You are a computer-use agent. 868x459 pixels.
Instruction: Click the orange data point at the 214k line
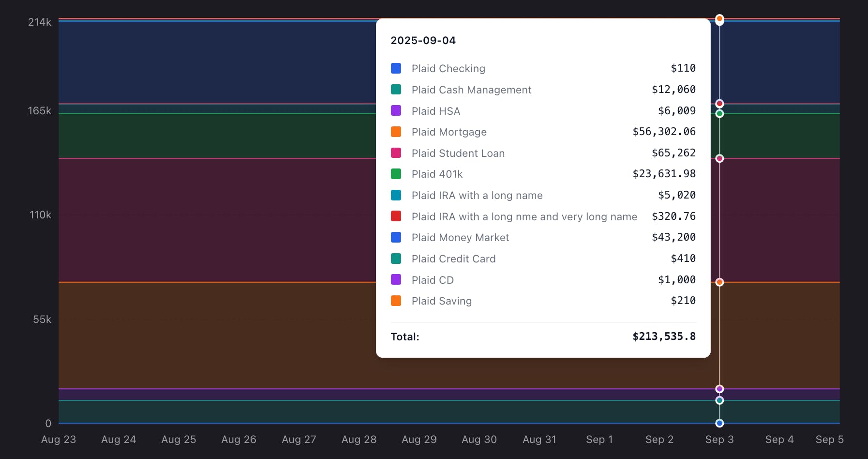tap(719, 18)
